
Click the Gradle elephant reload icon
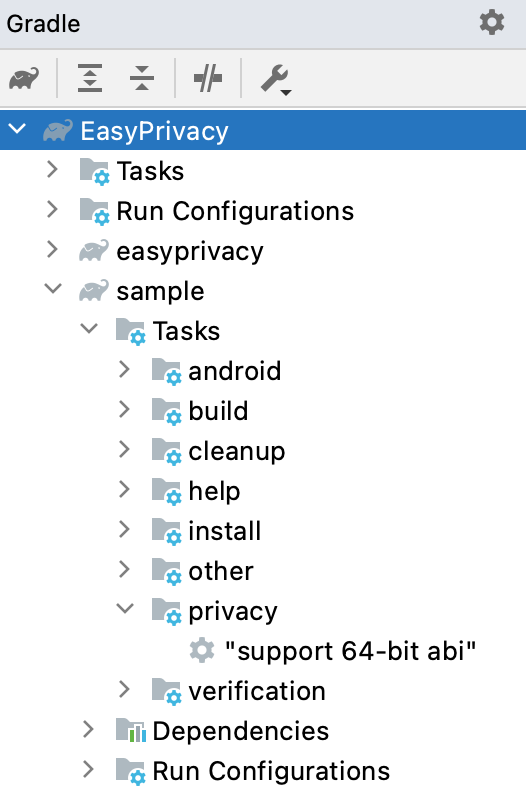[x=24, y=78]
